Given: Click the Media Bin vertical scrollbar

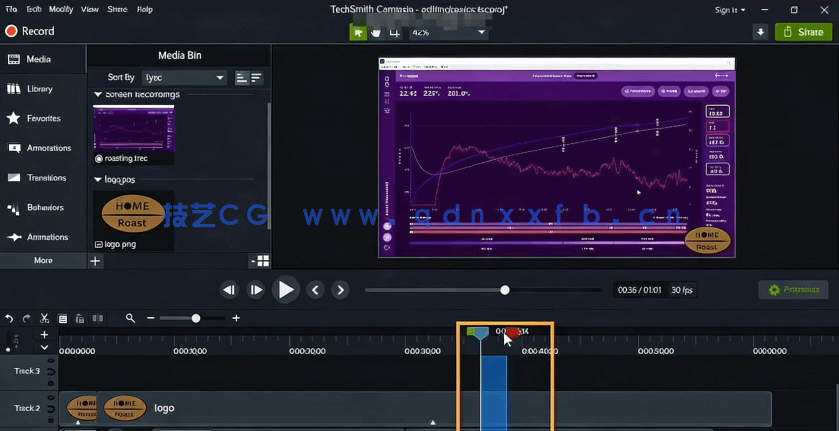Looking at the screenshot, I should [269, 165].
